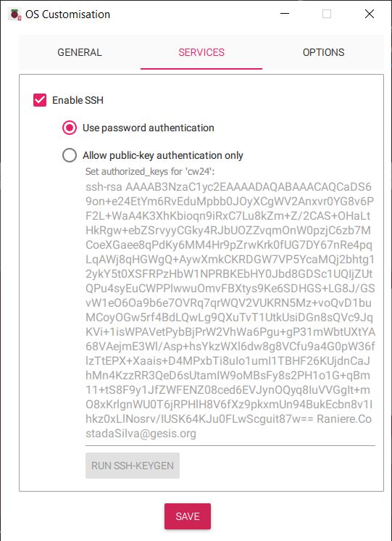Image resolution: width=392 pixels, height=541 pixels.
Task: Click inside the authorized_keys text area
Action: [x=230, y=310]
